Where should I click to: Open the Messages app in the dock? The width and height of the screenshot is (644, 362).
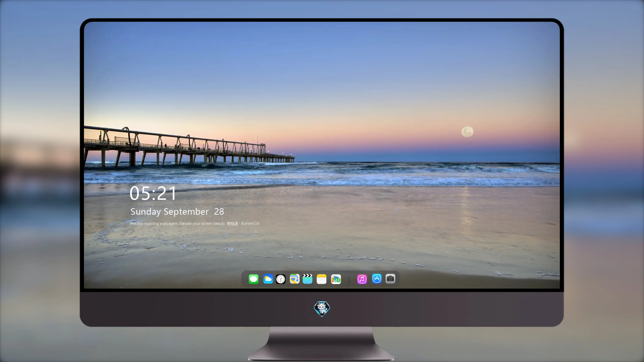pyautogui.click(x=254, y=279)
